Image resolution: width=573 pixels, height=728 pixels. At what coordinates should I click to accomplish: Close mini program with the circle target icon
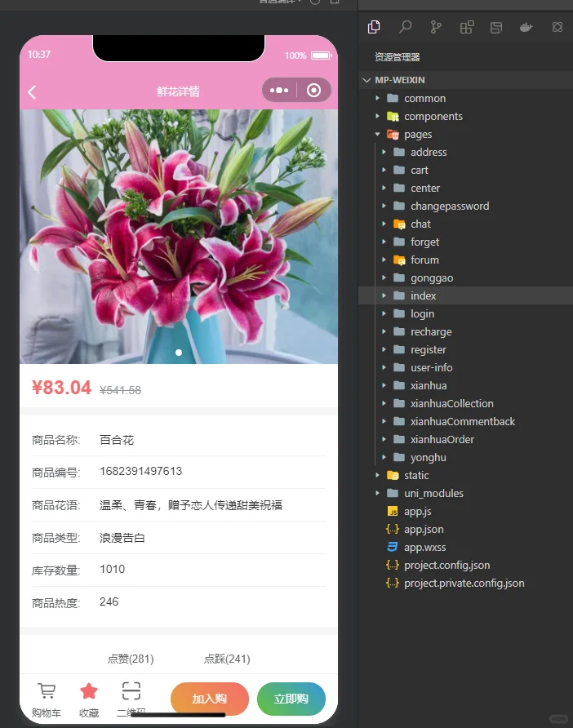tap(314, 90)
